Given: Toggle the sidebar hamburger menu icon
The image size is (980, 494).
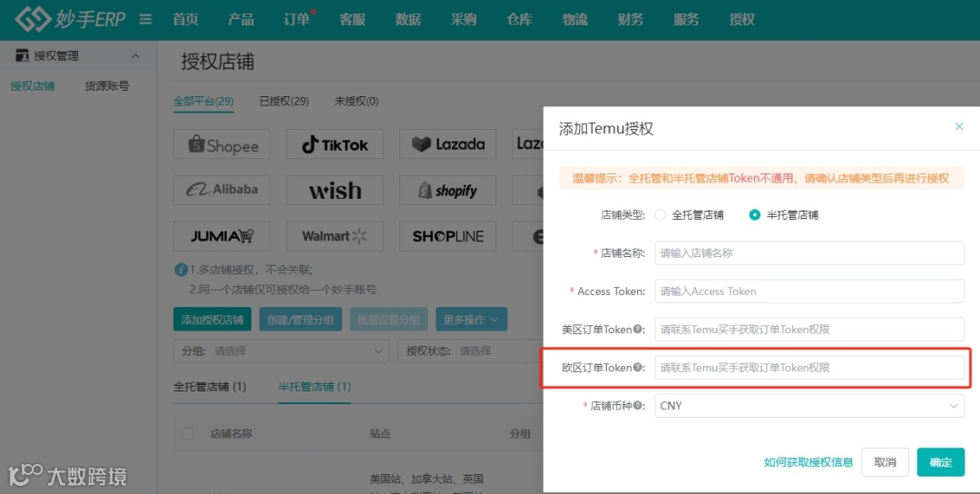Looking at the screenshot, I should 145,19.
